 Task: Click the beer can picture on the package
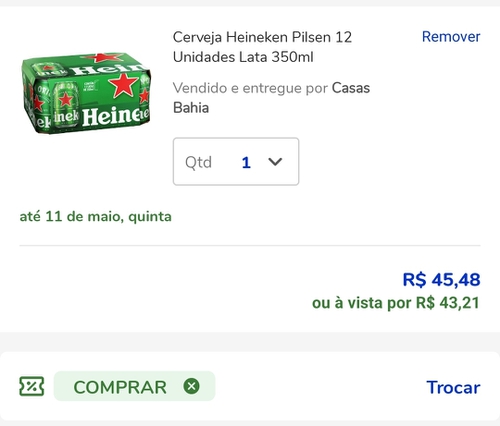tap(66, 105)
